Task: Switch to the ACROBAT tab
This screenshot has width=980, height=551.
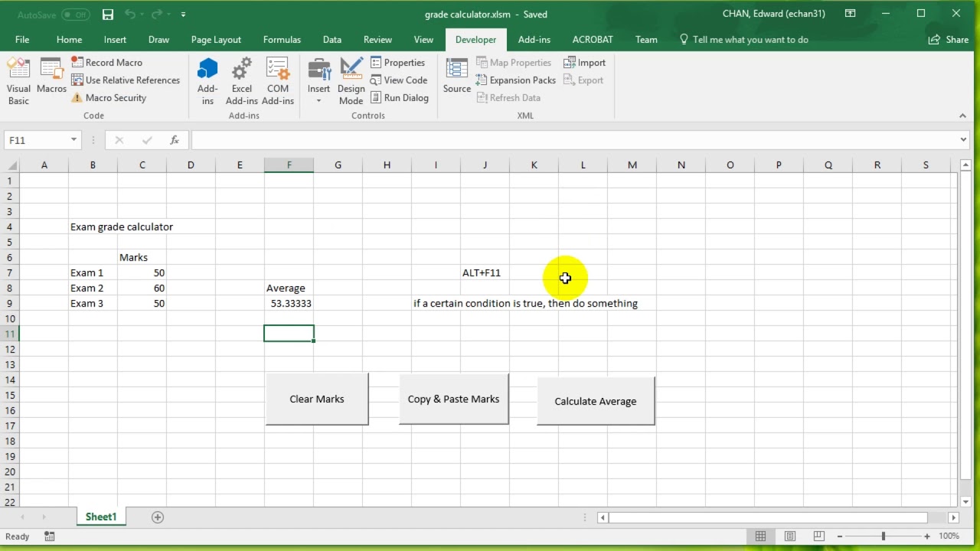Action: [593, 40]
